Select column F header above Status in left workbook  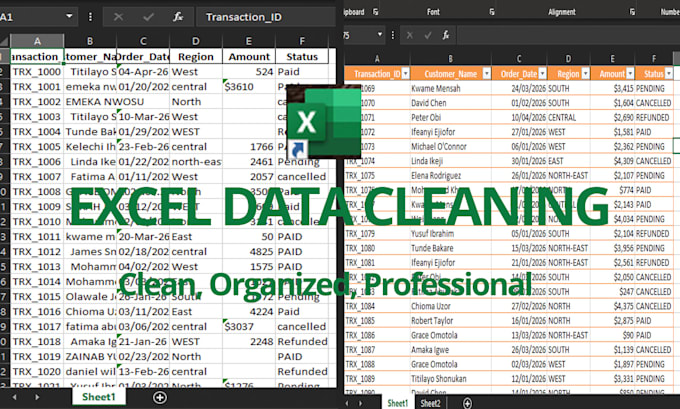(302, 41)
